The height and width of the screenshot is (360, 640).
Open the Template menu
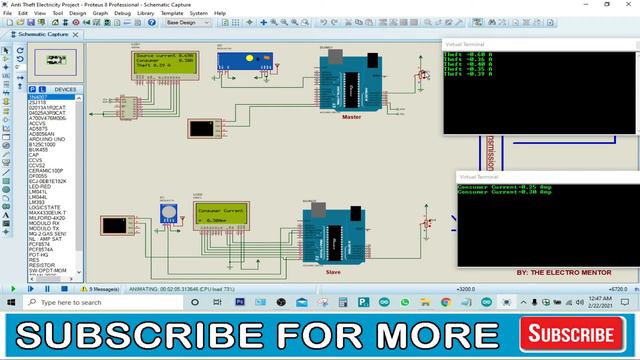click(x=172, y=13)
